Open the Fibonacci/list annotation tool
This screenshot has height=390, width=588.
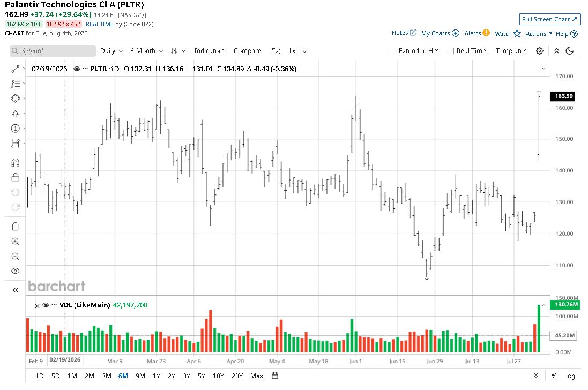(15, 84)
